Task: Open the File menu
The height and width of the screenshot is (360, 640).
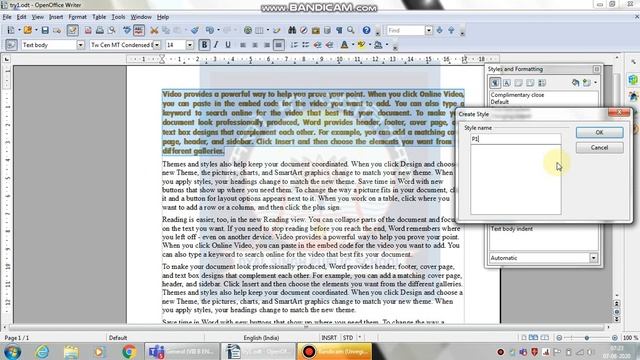Action: [7, 17]
